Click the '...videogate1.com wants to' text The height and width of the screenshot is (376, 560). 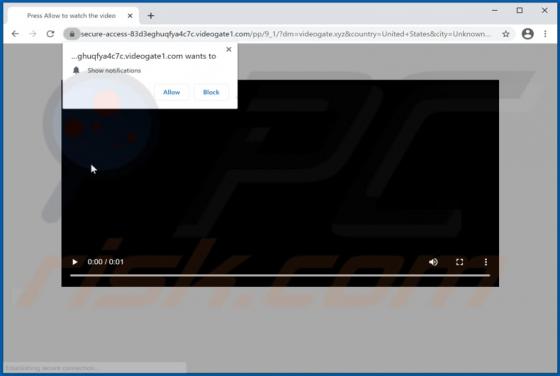coord(144,56)
